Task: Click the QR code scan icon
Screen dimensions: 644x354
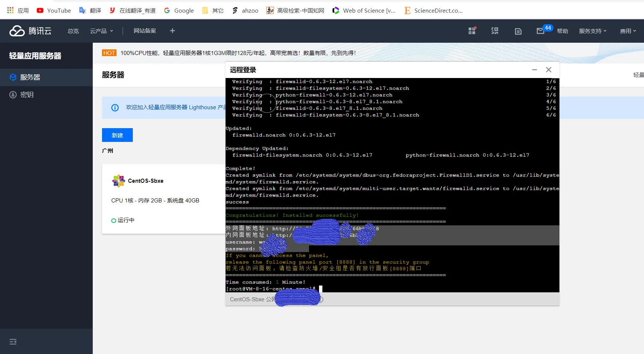Action: [495, 31]
